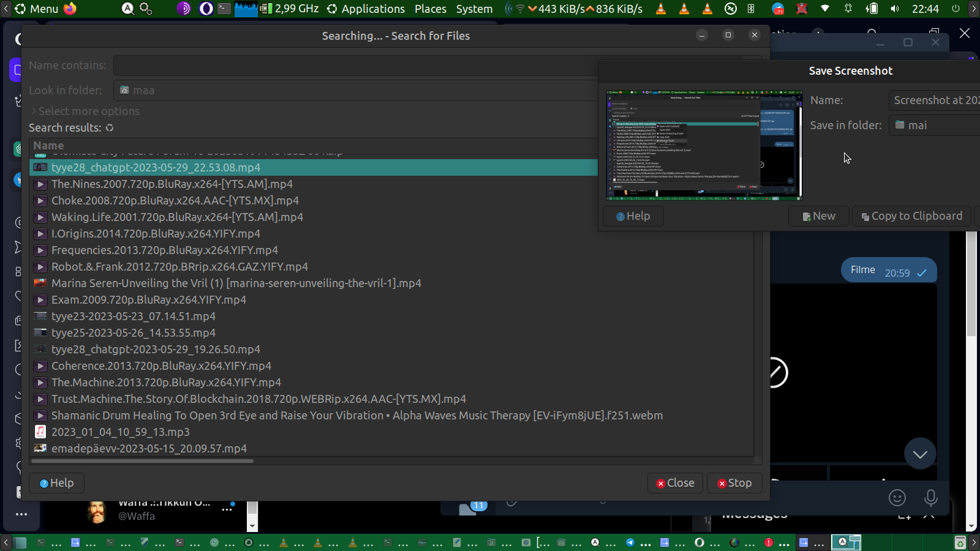Open the Places menu

coord(430,9)
